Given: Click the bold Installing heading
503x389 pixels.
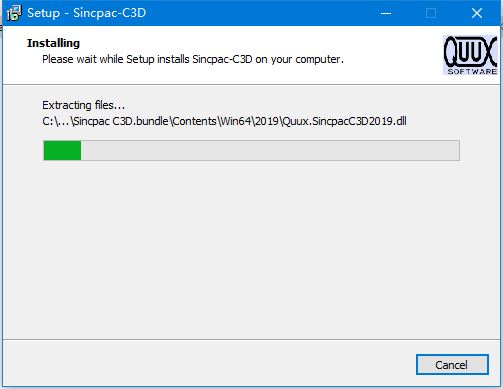Looking at the screenshot, I should pyautogui.click(x=53, y=43).
